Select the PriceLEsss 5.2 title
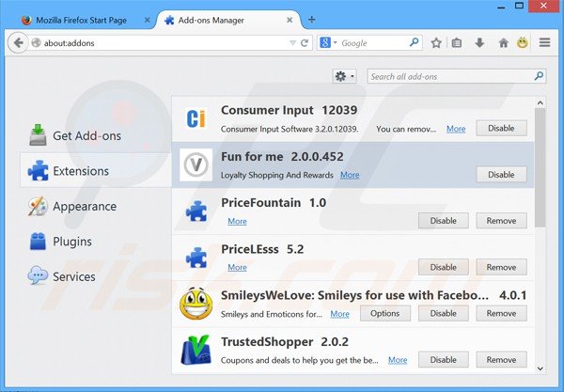This screenshot has width=564, height=392. point(262,249)
